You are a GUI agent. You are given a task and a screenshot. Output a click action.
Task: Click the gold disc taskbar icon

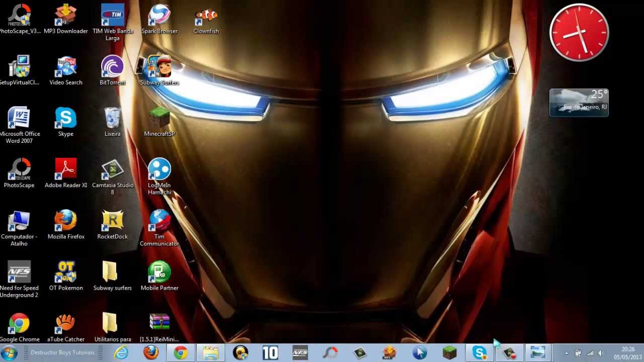point(240,353)
